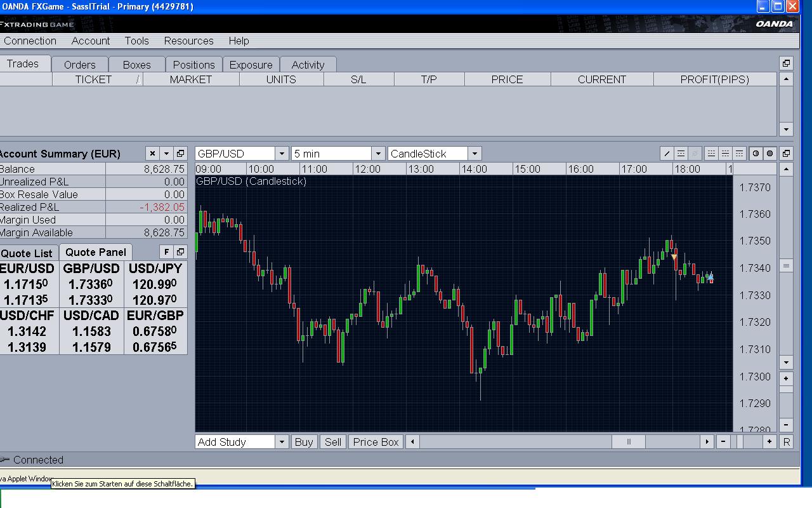Switch to the Positions tab
The image size is (812, 508).
point(193,65)
